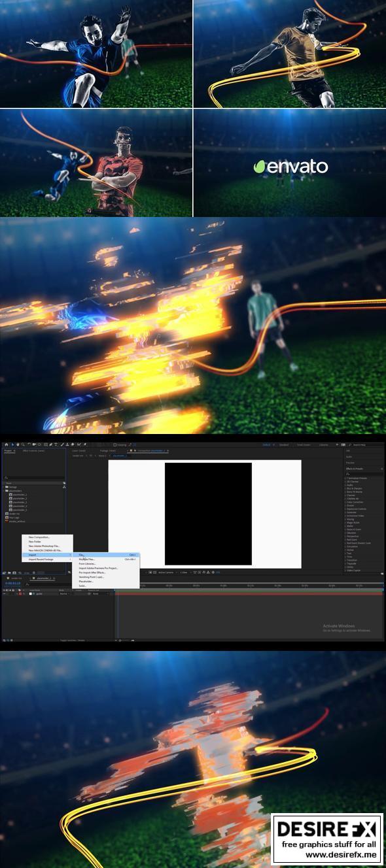Click the footage folder icon in Project panel

click(x=7, y=487)
